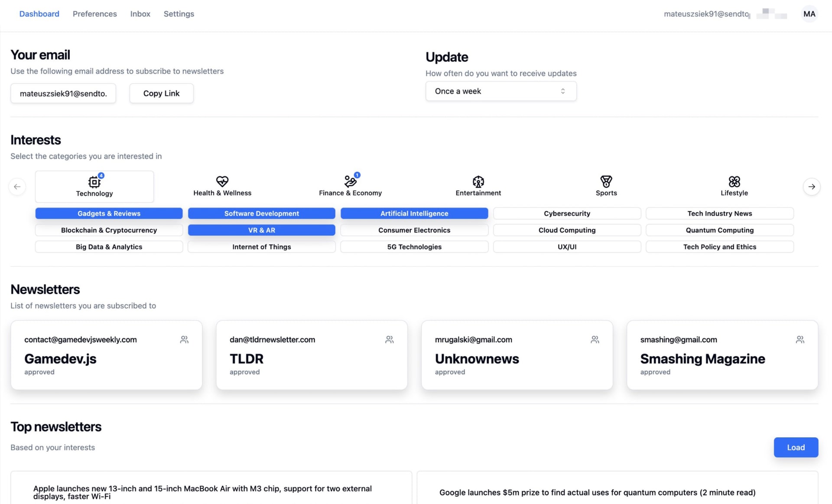Click subscribers icon on Smashing Magazine card
The height and width of the screenshot is (504, 832).
click(800, 340)
